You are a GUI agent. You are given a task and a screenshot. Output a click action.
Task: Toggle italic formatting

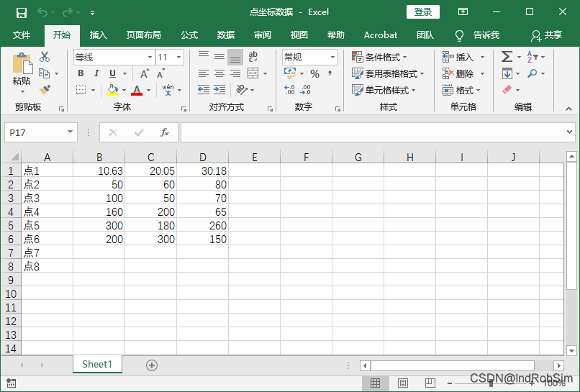point(96,73)
